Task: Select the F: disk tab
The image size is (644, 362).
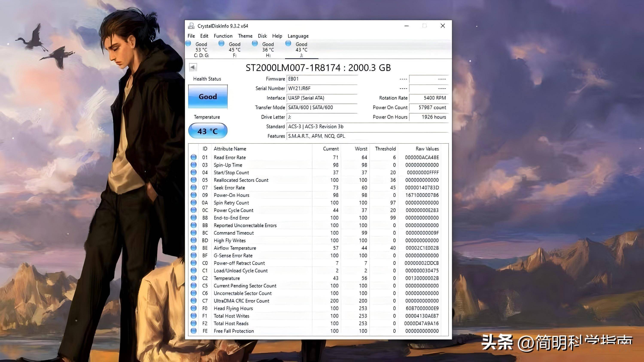Action: point(234,50)
